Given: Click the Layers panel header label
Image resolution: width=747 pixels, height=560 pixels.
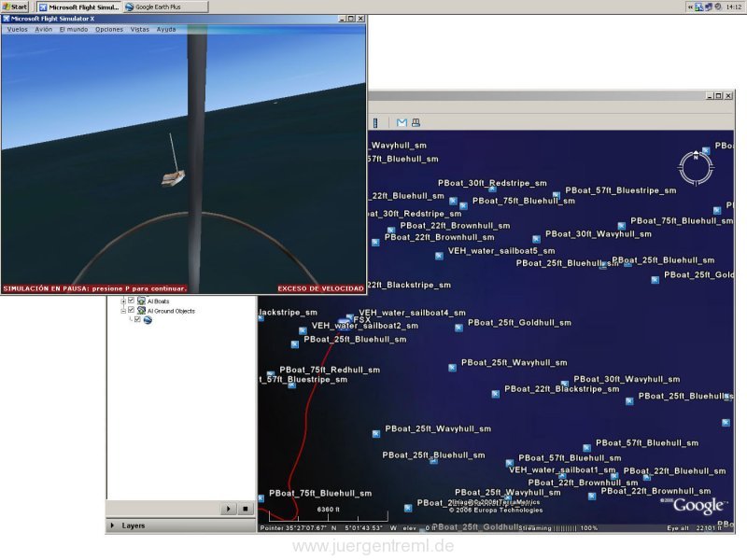Looking at the screenshot, I should pos(134,525).
